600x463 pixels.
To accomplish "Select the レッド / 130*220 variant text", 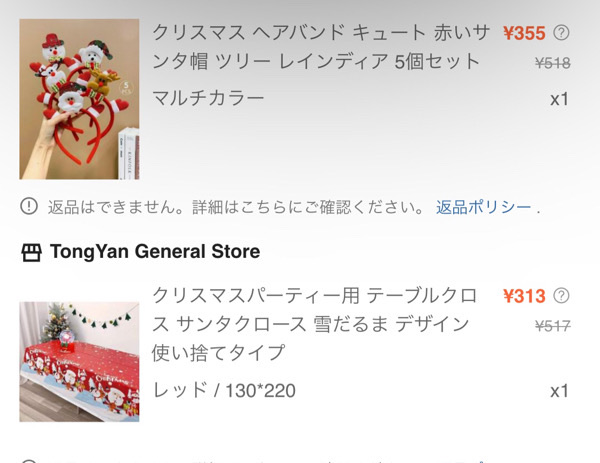I will coord(224,390).
